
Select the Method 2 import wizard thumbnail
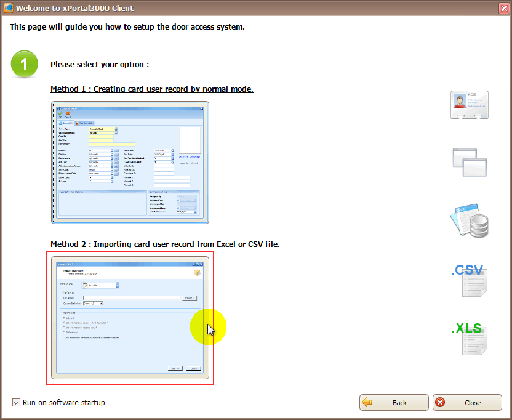(x=130, y=318)
